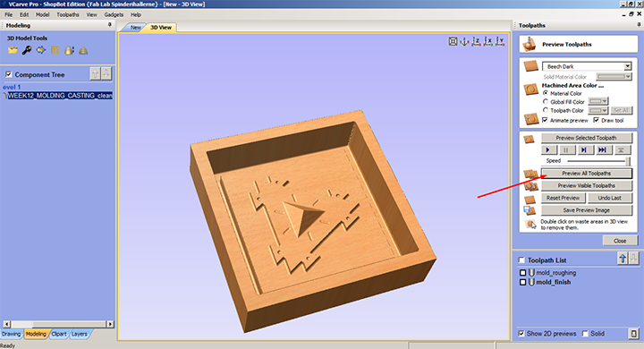Switch to the Drawing tab
The width and height of the screenshot is (644, 349).
[x=11, y=334]
